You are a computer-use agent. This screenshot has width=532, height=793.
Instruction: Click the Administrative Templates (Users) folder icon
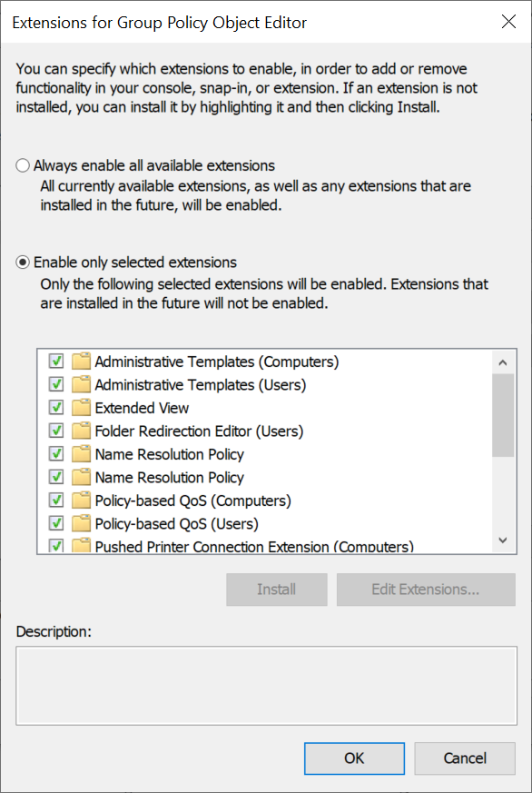point(81,385)
